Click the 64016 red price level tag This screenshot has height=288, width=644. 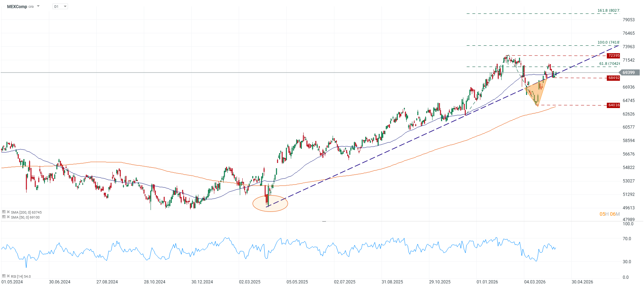pos(614,105)
